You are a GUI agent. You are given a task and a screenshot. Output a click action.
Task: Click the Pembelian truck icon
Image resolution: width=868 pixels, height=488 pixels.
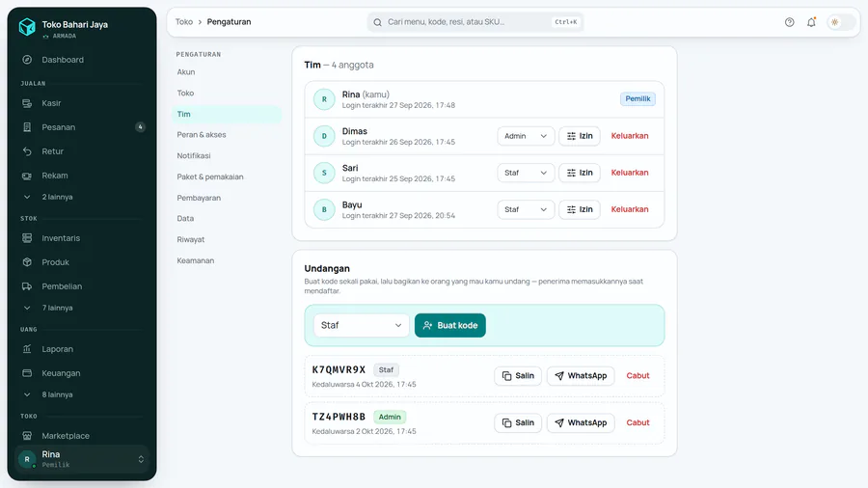pos(27,286)
